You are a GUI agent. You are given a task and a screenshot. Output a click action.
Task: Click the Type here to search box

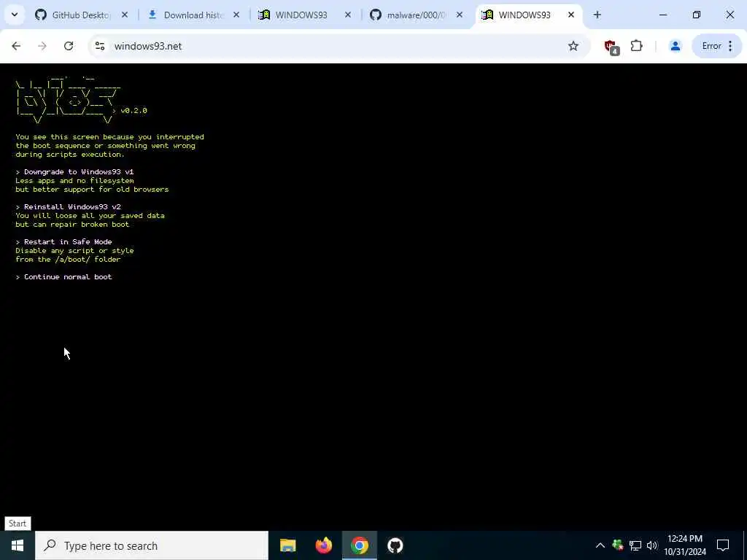pyautogui.click(x=152, y=545)
